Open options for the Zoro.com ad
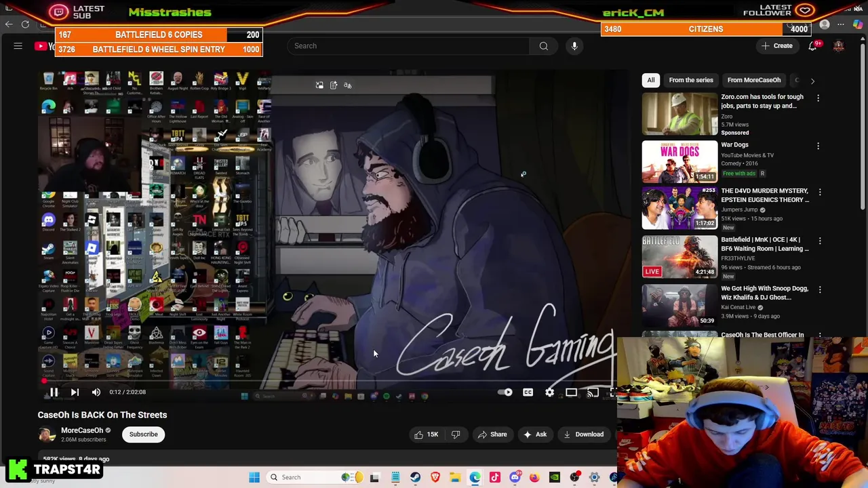This screenshot has height=488, width=868. point(818,98)
